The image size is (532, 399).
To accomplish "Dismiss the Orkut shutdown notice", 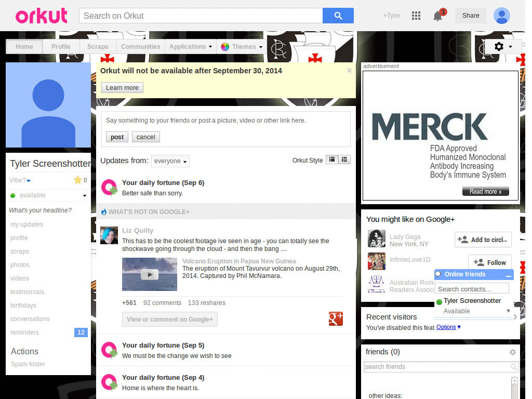I will click(x=349, y=70).
